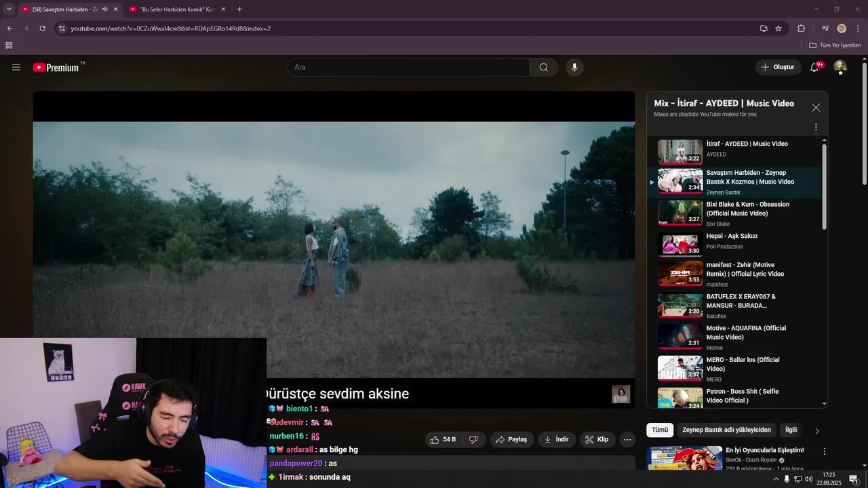Dislike the video with thumbs down
868x488 pixels.
pyautogui.click(x=473, y=439)
